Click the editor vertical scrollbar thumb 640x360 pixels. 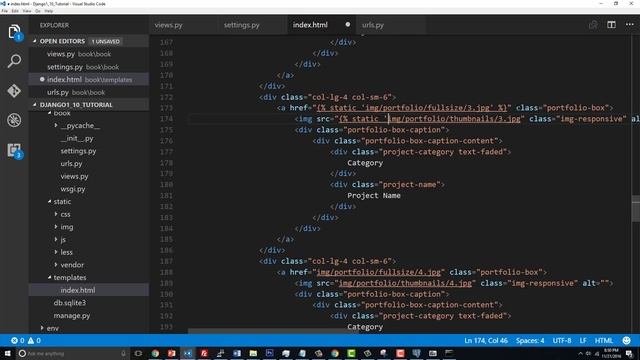coord(636,209)
